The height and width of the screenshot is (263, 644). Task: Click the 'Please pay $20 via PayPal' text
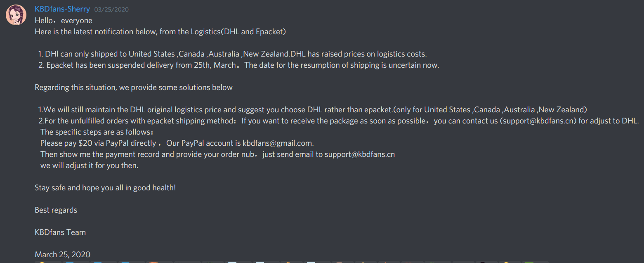98,143
